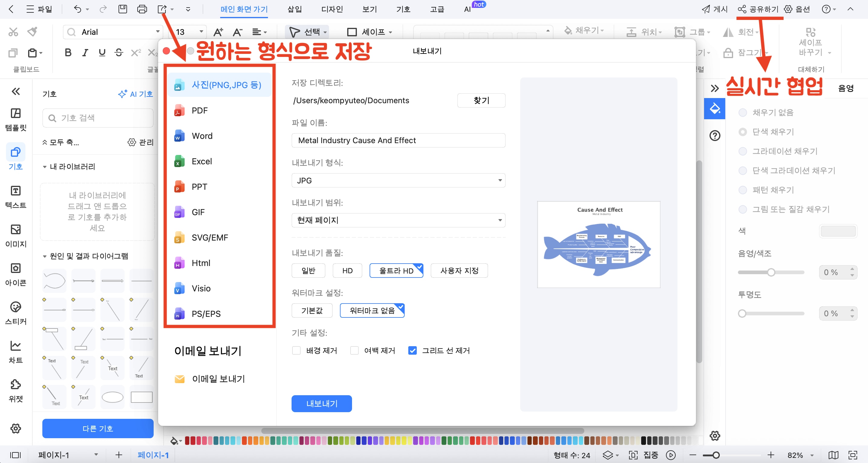868x463 pixels.
Task: Open the 차트 sidebar panel
Action: (15, 351)
